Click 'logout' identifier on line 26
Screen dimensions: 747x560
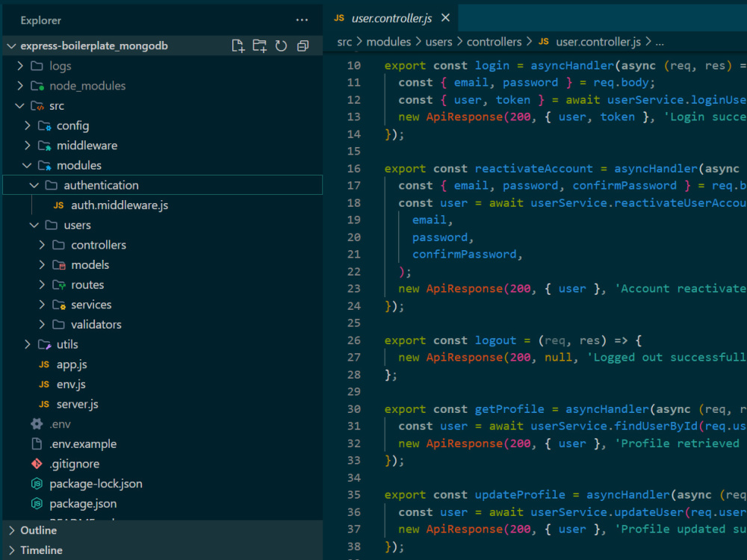tap(495, 340)
